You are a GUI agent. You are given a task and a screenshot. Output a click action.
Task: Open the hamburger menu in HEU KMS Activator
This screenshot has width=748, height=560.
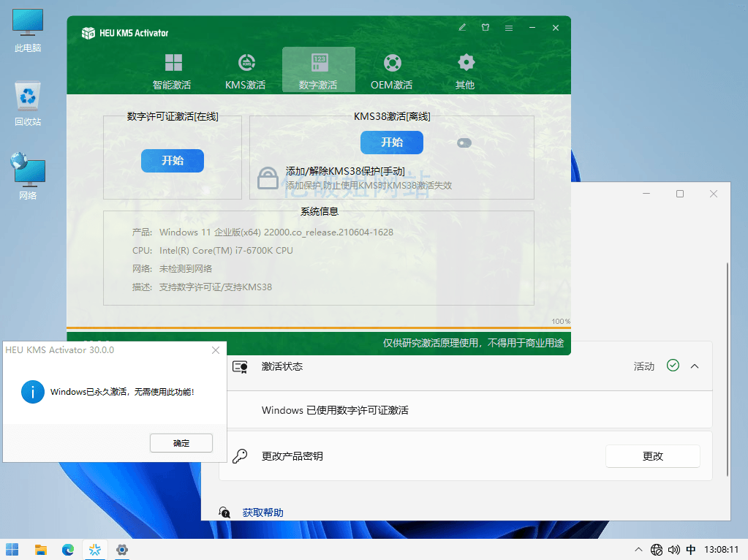coord(509,28)
